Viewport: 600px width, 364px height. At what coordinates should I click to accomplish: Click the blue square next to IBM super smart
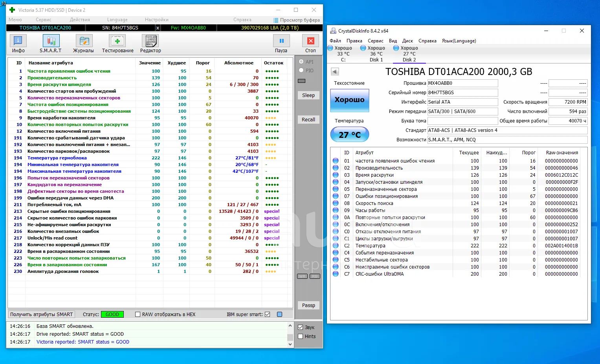coord(280,314)
